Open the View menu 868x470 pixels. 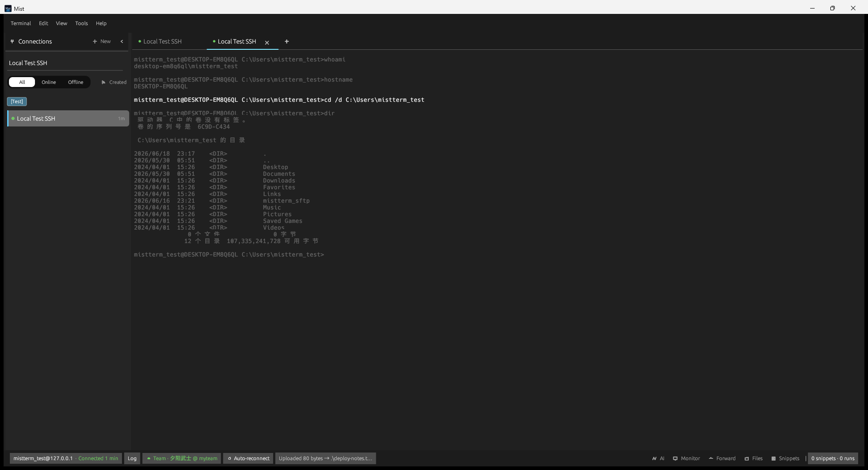[61, 23]
